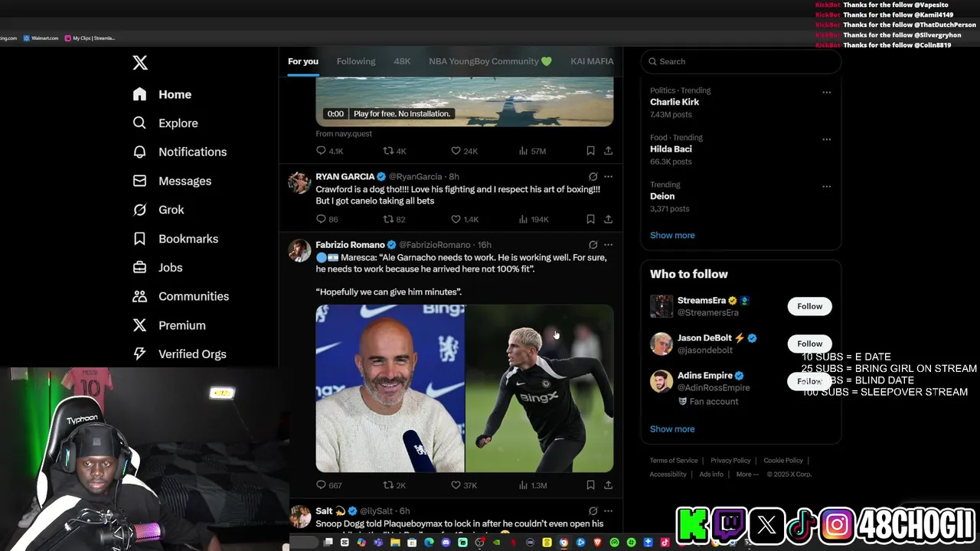Open Explore in the sidebar

click(165, 123)
